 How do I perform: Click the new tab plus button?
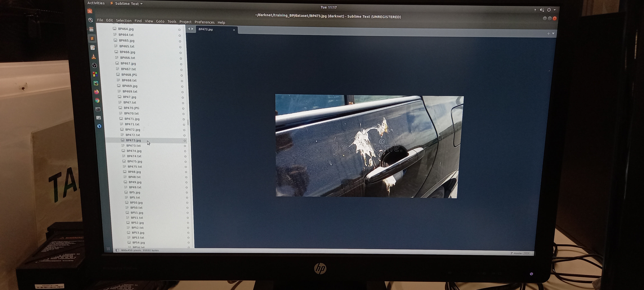pos(548,33)
